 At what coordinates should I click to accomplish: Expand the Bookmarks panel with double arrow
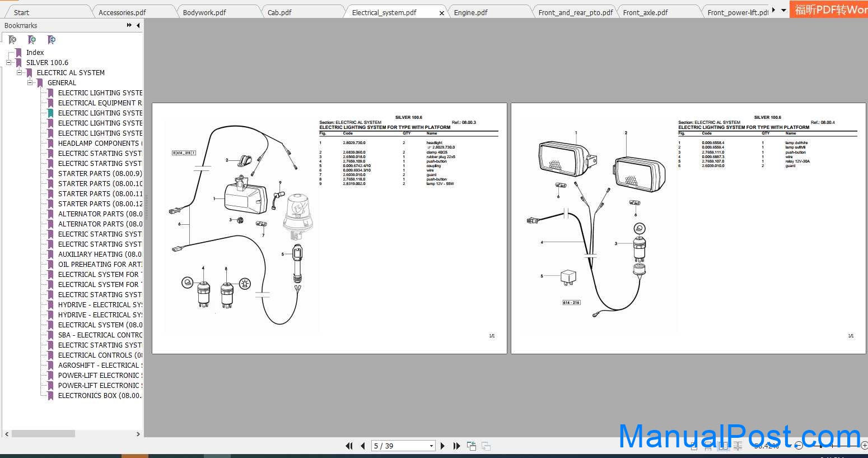coord(129,25)
